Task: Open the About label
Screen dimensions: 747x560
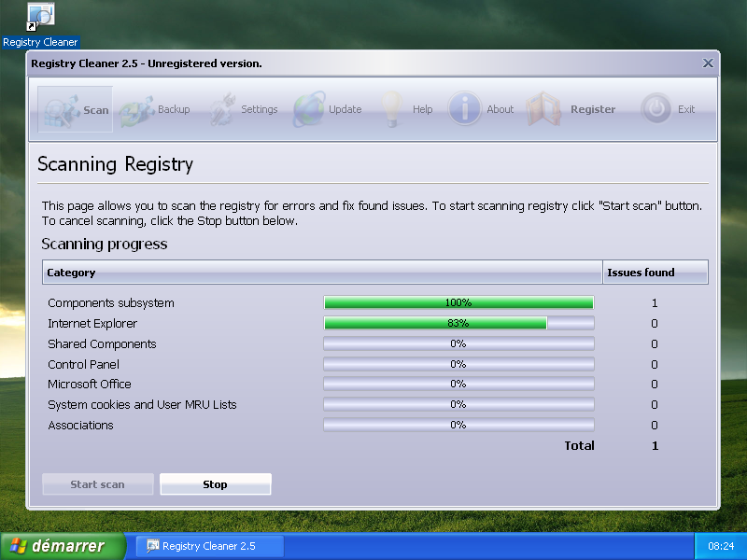Action: tap(500, 109)
